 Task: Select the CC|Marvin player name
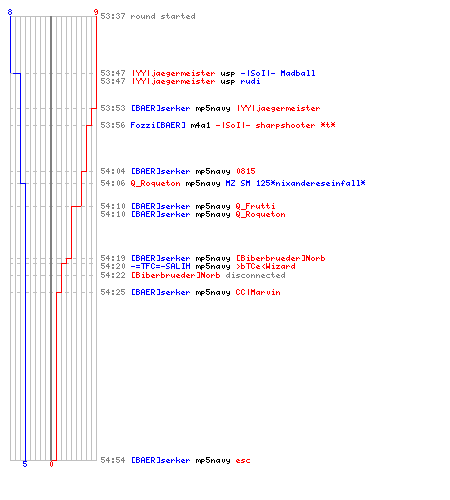258,292
